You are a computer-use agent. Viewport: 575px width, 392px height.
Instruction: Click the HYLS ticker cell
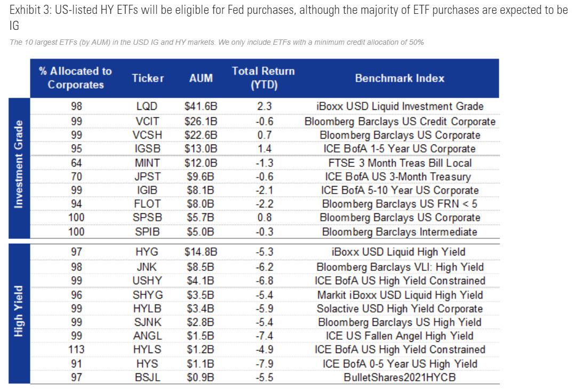tap(147, 349)
